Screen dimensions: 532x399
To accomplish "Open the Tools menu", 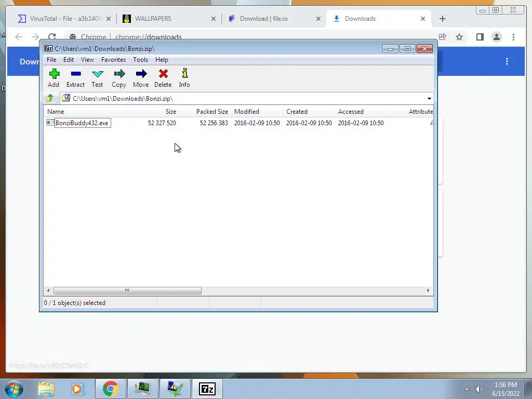I will point(140,60).
